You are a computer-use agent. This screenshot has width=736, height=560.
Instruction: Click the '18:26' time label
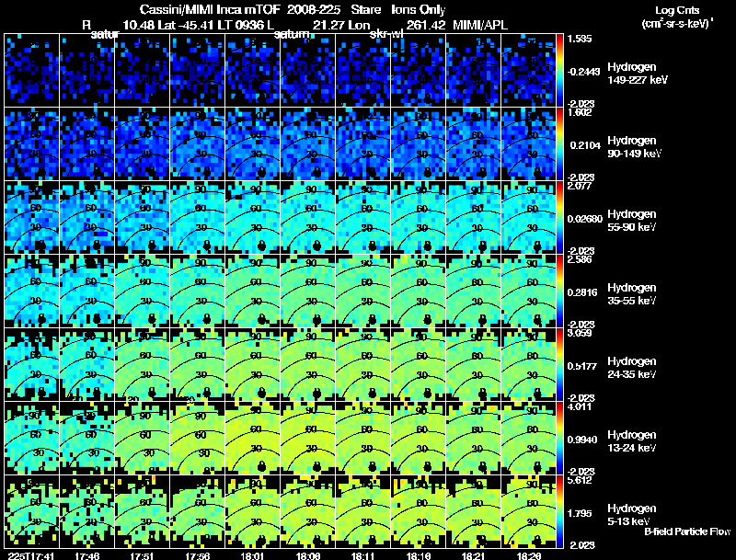tap(528, 555)
